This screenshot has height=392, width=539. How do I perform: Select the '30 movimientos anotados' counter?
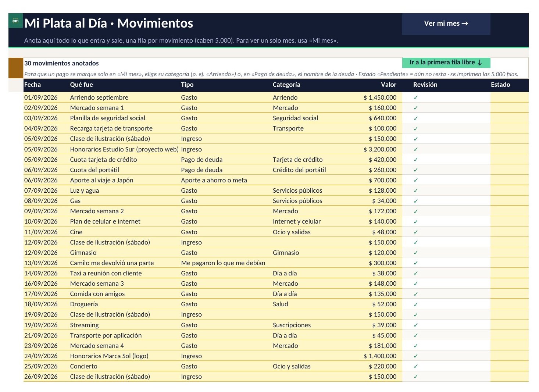point(61,63)
